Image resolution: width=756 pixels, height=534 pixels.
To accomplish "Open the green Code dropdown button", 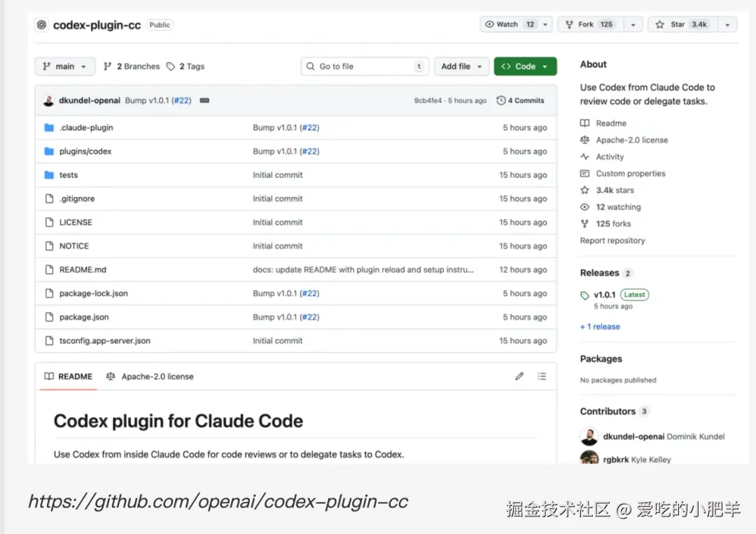I will [x=525, y=66].
